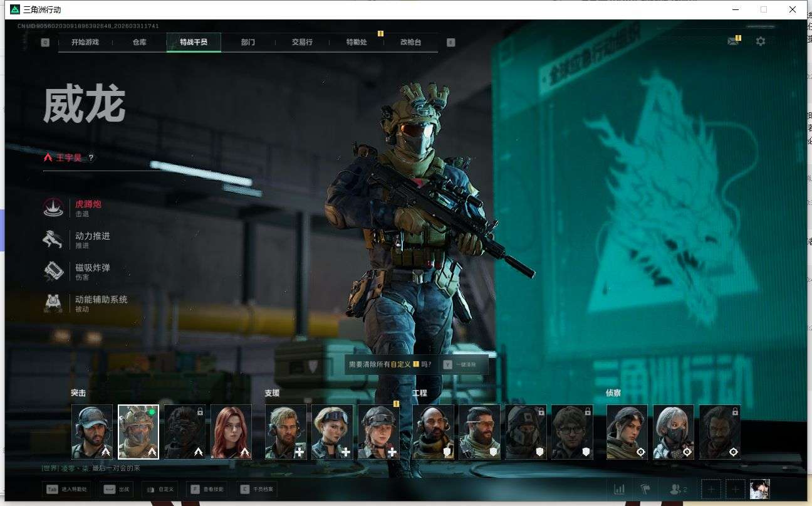This screenshot has width=812, height=506.
Task: Go to the 部门 tab
Action: [x=247, y=42]
